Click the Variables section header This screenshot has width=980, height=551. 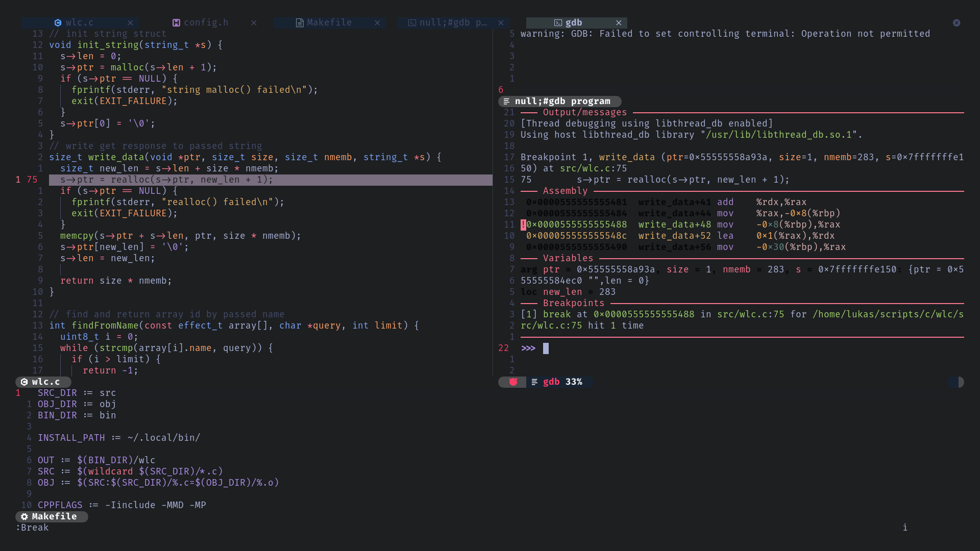[568, 259]
